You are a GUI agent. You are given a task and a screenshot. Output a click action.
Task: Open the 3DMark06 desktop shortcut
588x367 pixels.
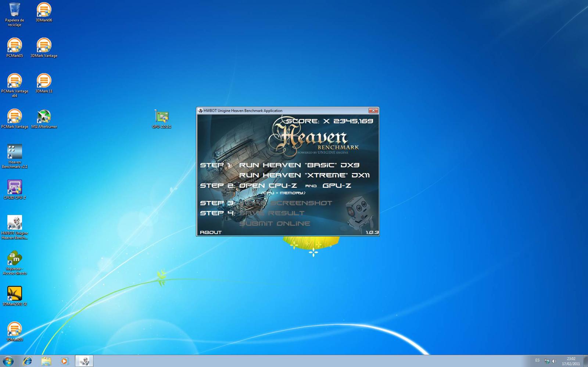click(x=44, y=12)
